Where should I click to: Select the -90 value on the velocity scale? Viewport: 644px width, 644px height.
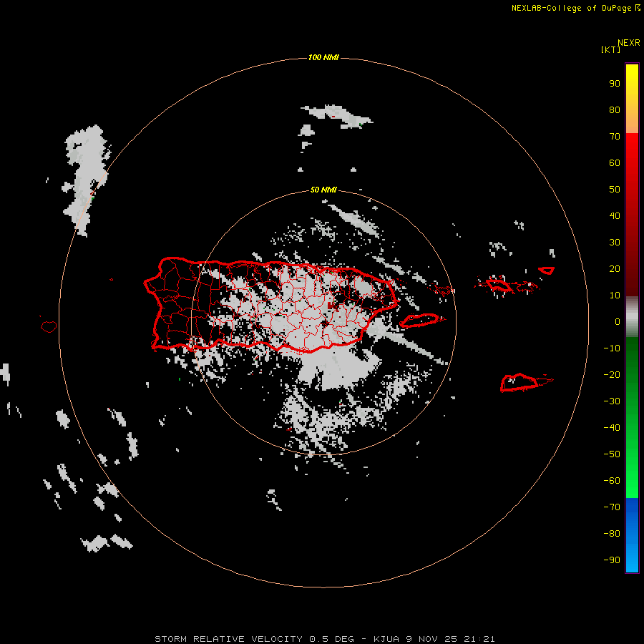coord(612,560)
